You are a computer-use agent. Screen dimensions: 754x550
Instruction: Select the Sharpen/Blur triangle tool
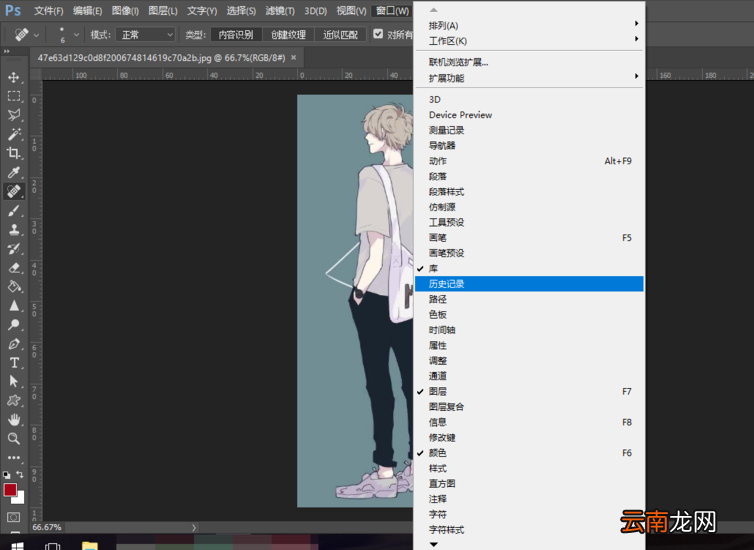(x=13, y=306)
